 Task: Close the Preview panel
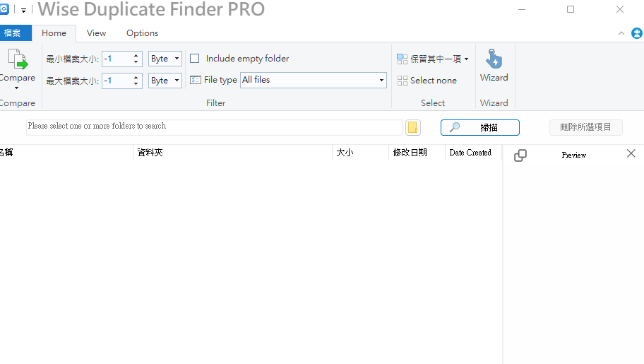coord(631,153)
